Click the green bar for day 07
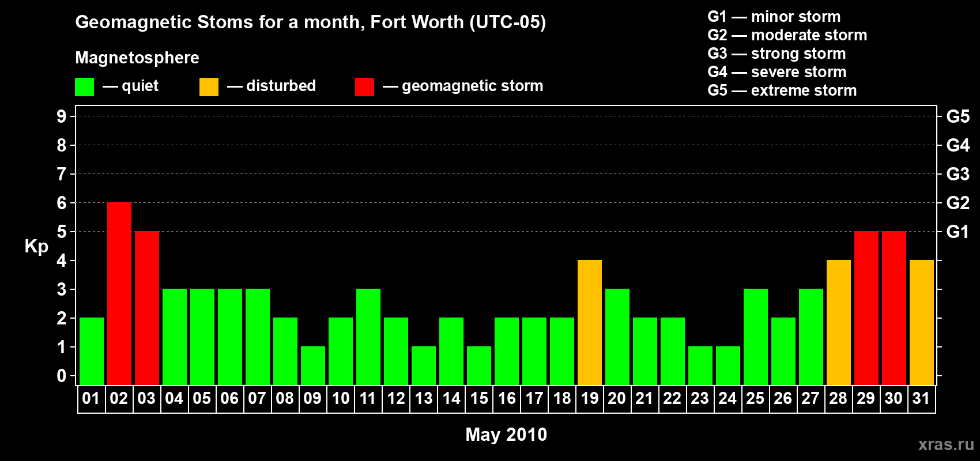 pyautogui.click(x=258, y=337)
